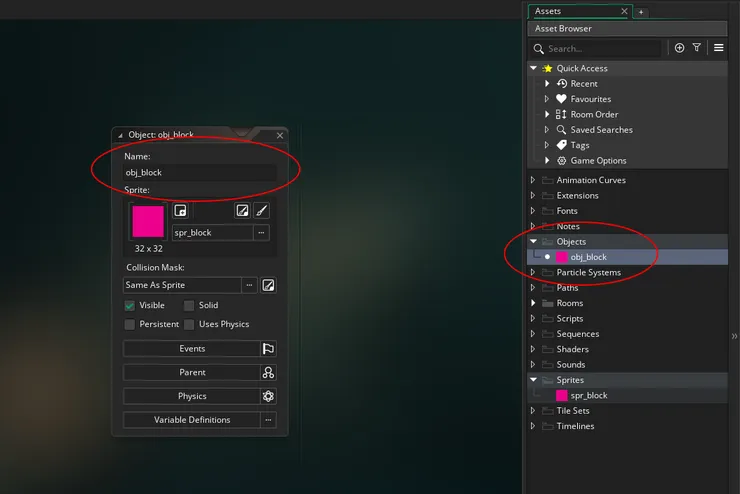Open the Same As Sprite mask field

point(182,285)
